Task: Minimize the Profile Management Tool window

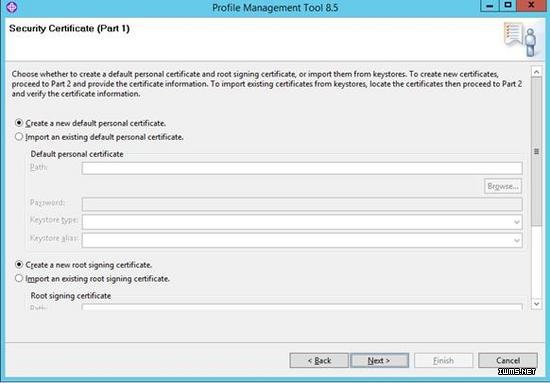Action: click(x=490, y=6)
